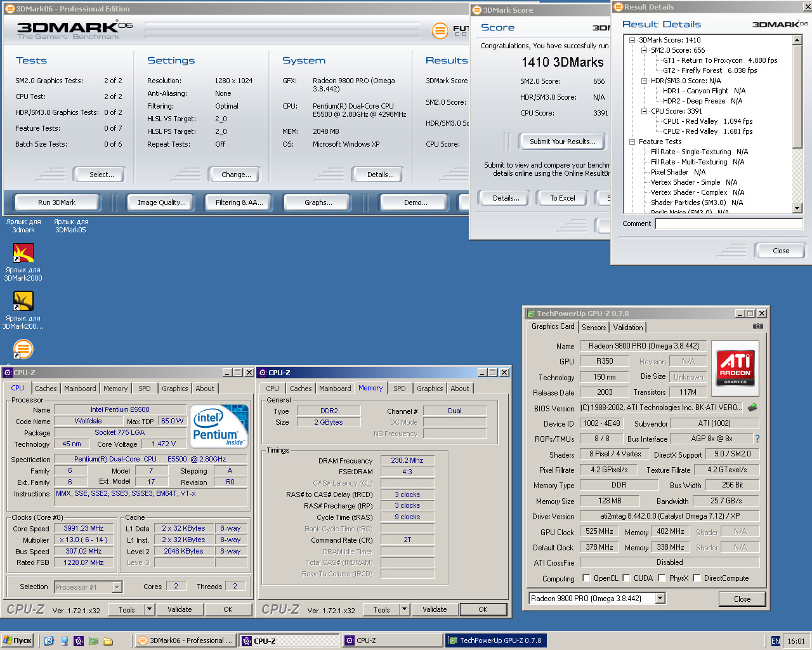Screen dimensions: 812x650
Task: Click the Comment input field in Result Details
Action: 729,223
